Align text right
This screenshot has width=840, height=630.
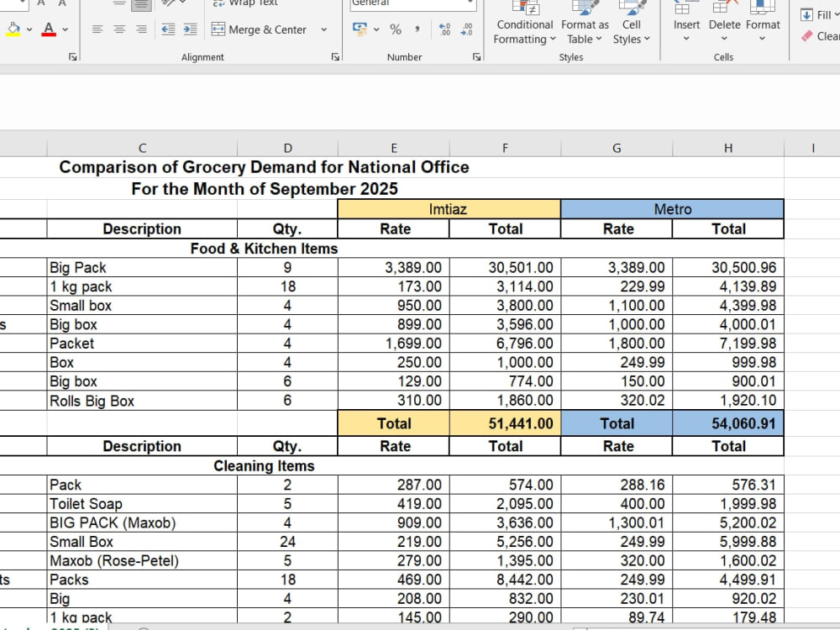[141, 29]
